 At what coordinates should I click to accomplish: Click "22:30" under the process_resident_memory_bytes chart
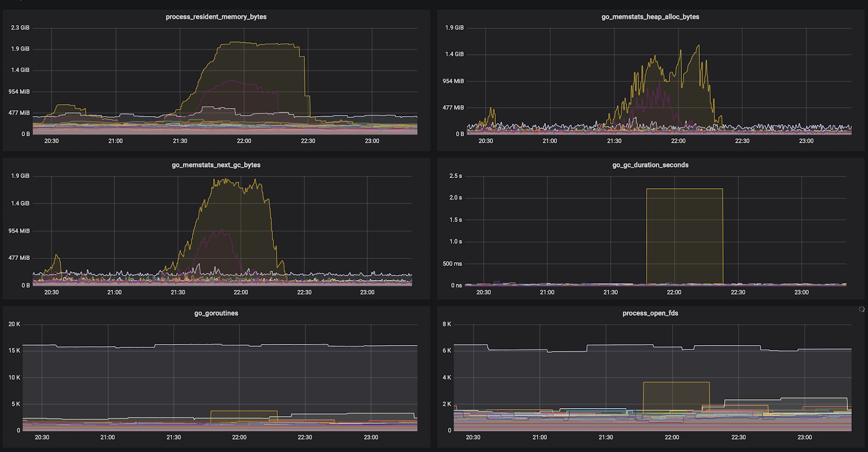click(308, 141)
